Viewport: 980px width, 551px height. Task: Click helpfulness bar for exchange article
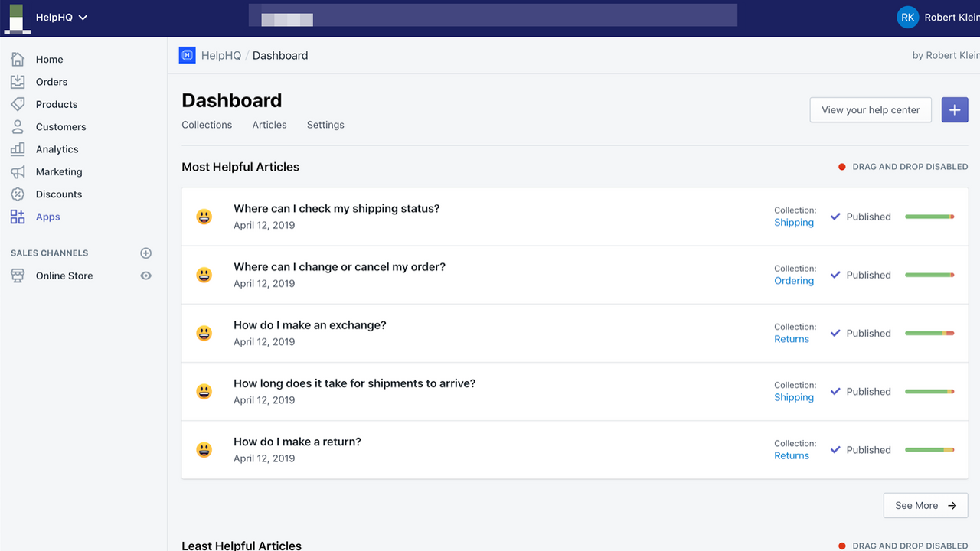click(929, 333)
